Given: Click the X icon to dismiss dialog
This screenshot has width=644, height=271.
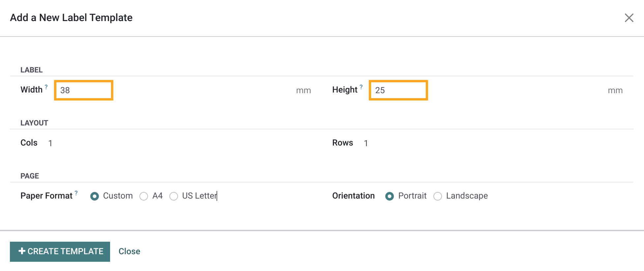Looking at the screenshot, I should [629, 18].
